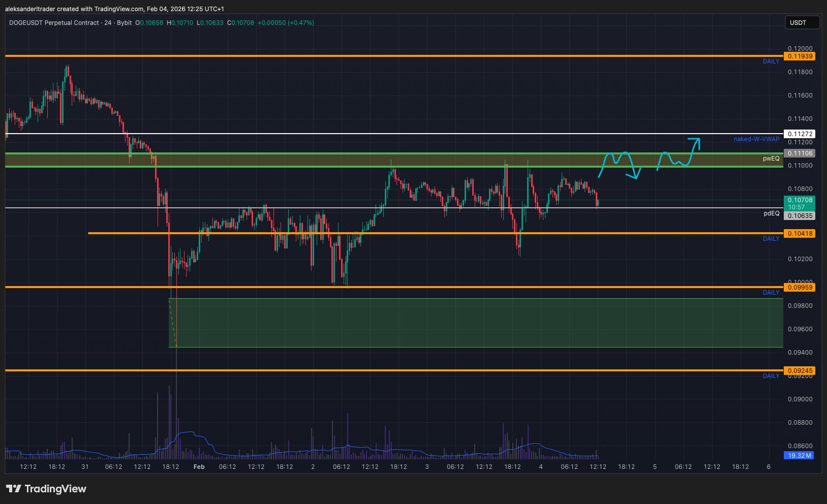Click the Feb date on time axis
This screenshot has height=504, width=827.
[199, 467]
